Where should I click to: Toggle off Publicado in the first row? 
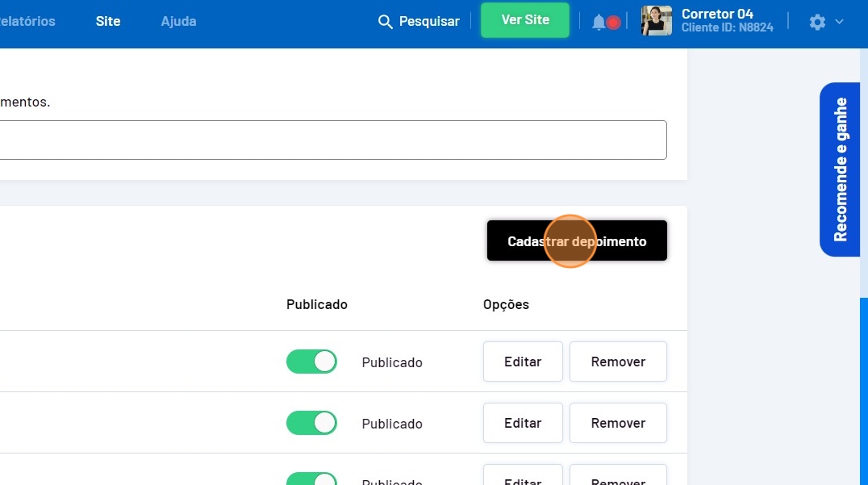(311, 362)
